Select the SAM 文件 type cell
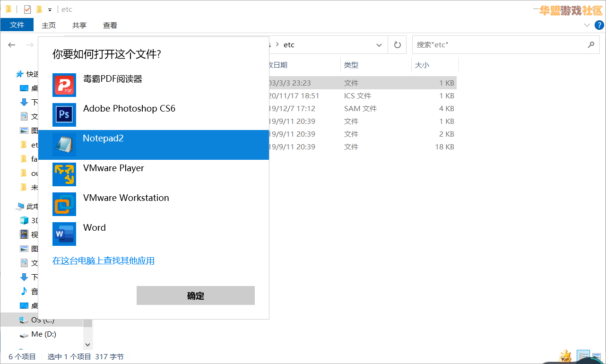606x364 pixels. coord(360,108)
